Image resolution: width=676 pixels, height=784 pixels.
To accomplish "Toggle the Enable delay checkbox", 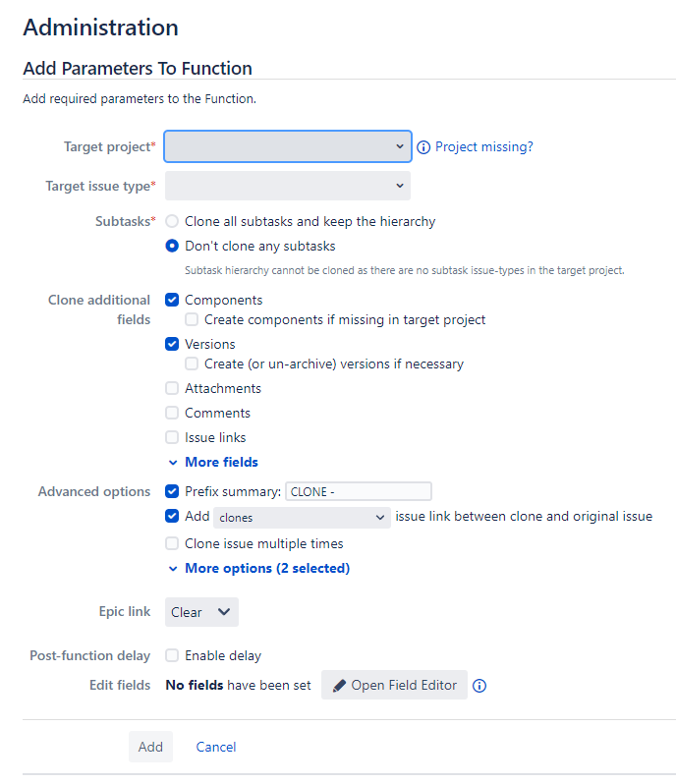I will pyautogui.click(x=172, y=655).
